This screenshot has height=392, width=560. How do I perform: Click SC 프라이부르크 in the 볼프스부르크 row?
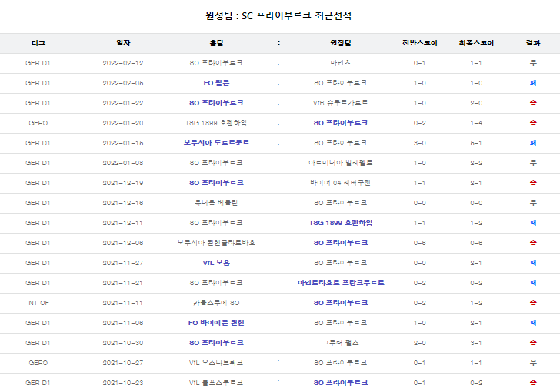340,383
